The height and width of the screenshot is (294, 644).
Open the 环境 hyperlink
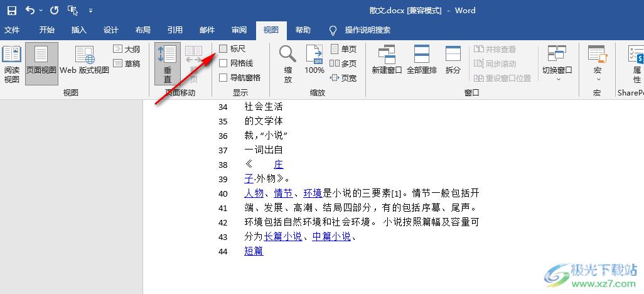point(313,193)
